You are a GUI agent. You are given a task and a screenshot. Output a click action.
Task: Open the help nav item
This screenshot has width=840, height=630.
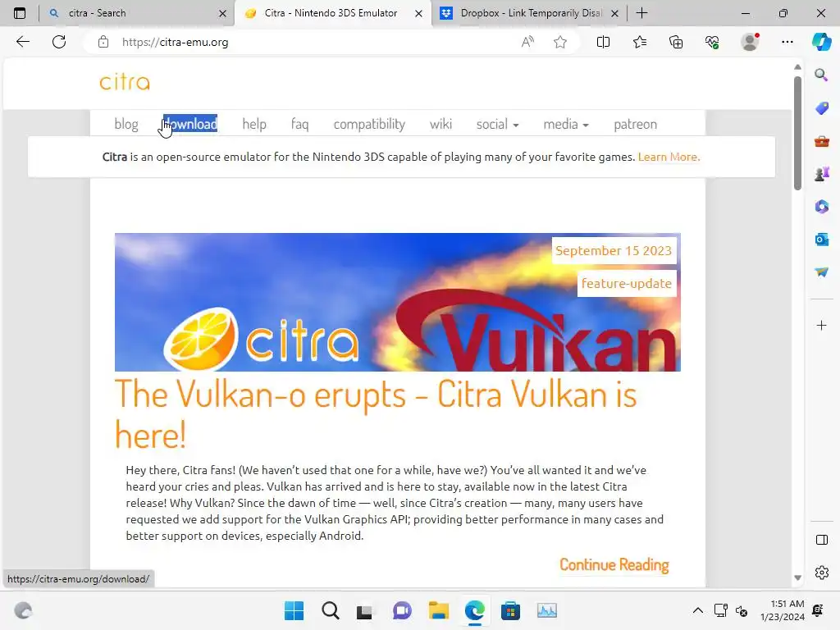click(254, 124)
